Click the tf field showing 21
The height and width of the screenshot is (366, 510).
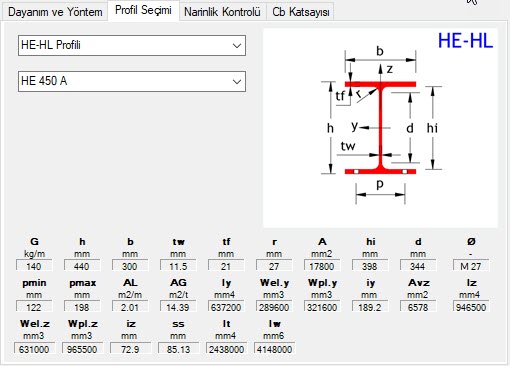226,266
